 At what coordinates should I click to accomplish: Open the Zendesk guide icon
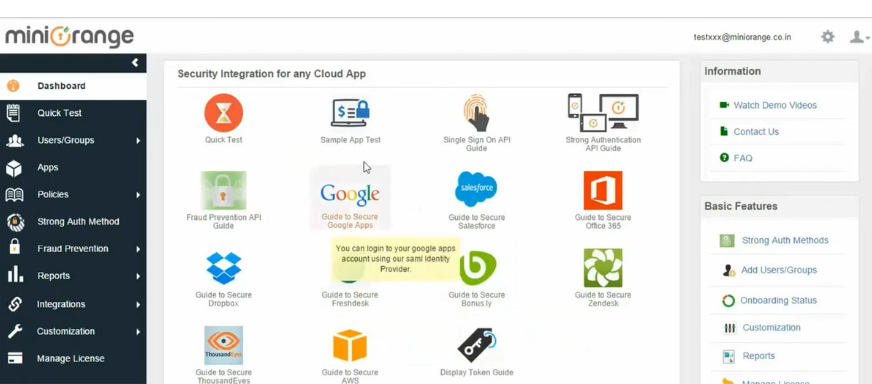coord(603,268)
